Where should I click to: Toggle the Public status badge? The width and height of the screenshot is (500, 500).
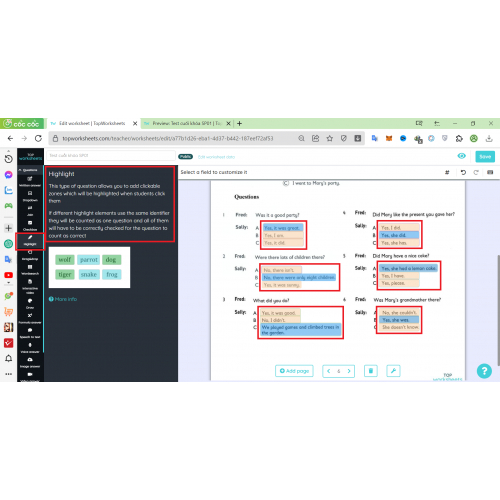(185, 157)
